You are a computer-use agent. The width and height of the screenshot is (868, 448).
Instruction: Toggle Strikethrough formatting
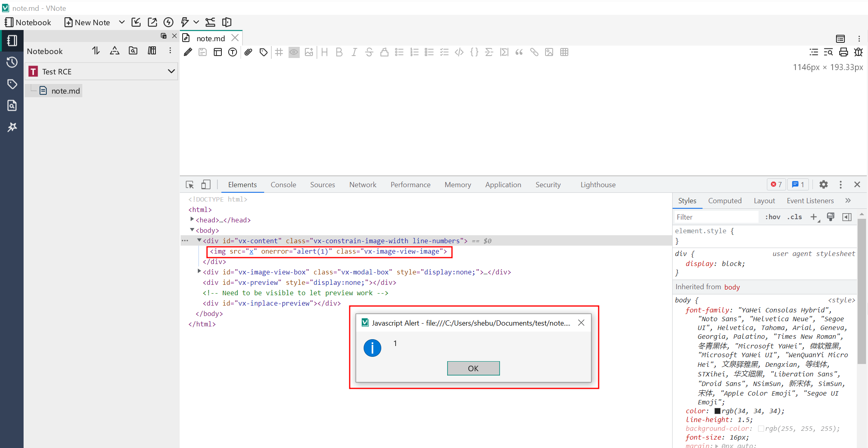pyautogui.click(x=369, y=52)
